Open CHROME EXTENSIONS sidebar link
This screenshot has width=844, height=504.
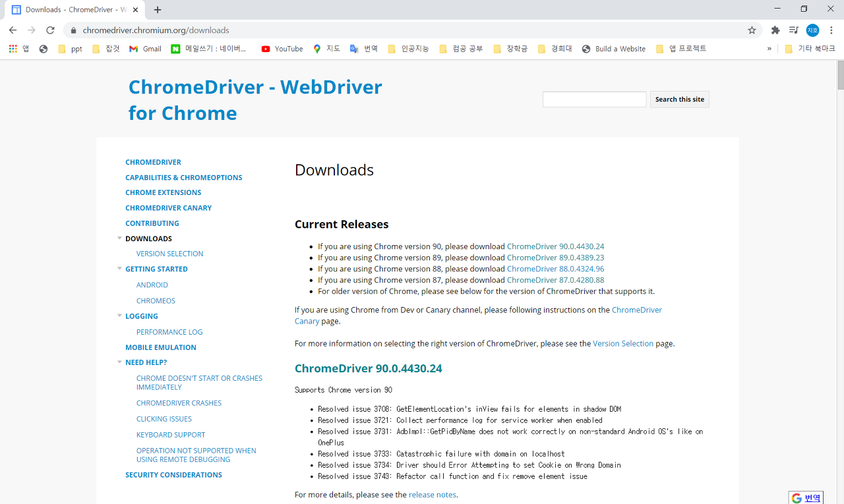(x=164, y=192)
